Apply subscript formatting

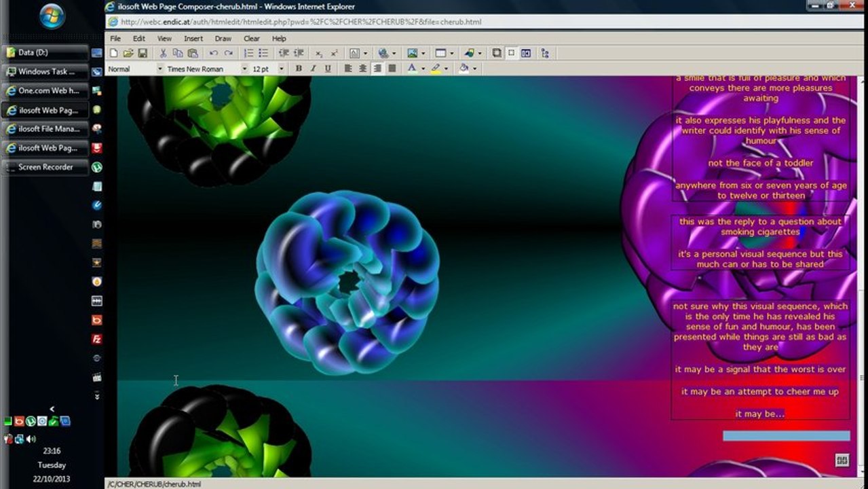319,53
